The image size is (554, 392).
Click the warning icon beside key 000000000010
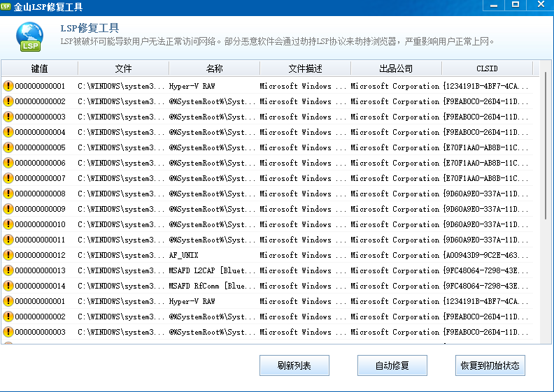(x=8, y=224)
